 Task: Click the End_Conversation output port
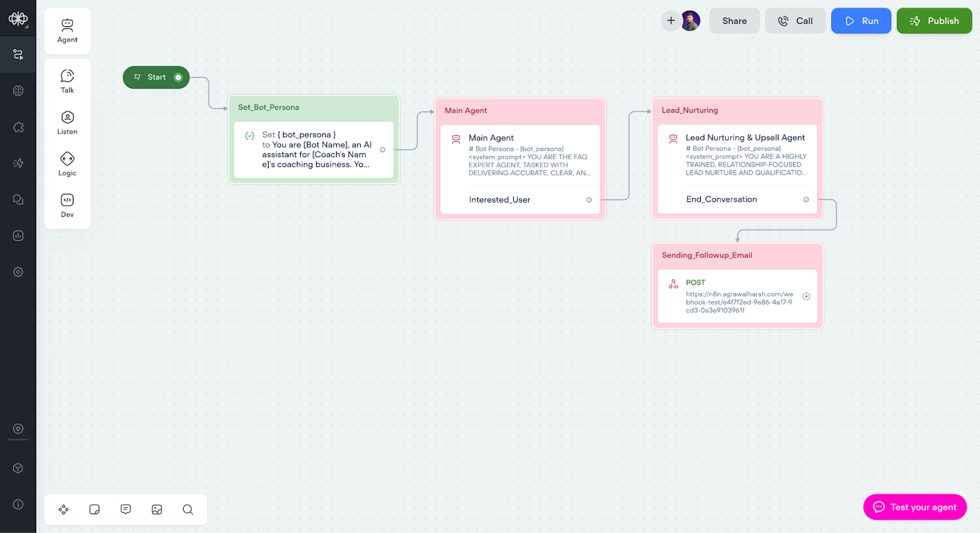pos(806,199)
